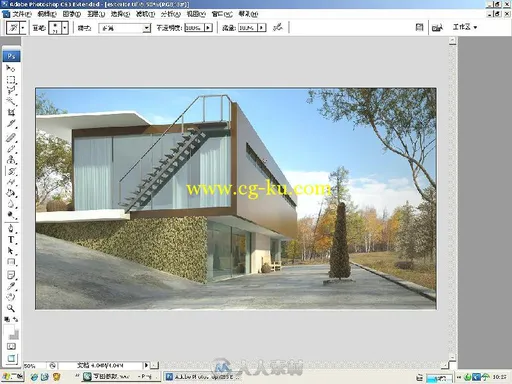The width and height of the screenshot is (512, 384).
Task: Toggle the brushes panel icon in options bar
Action: (x=419, y=27)
